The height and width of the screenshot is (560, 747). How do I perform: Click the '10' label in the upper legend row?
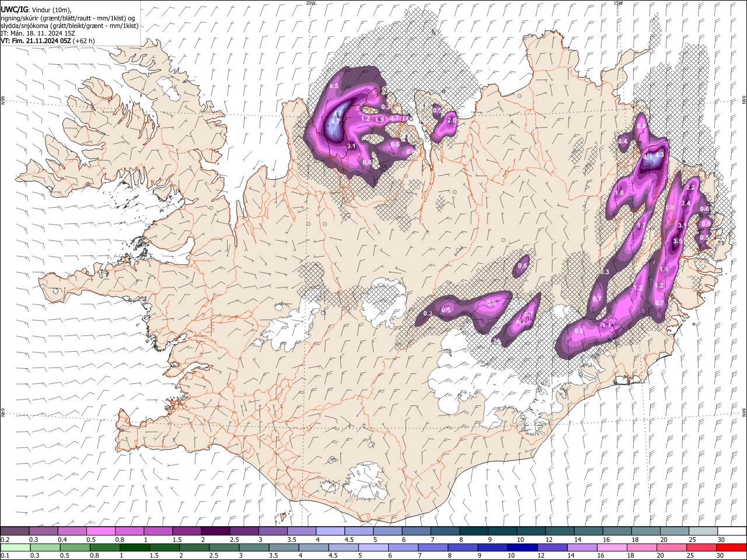point(521,540)
